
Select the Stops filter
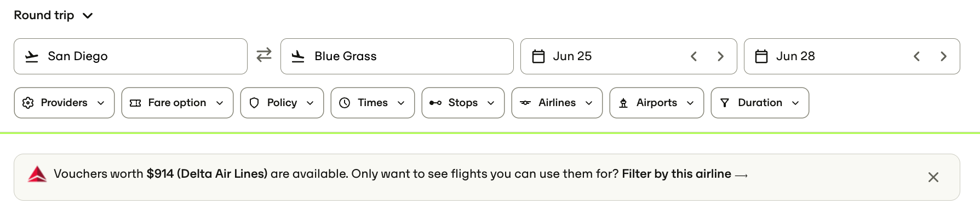pyautogui.click(x=463, y=103)
